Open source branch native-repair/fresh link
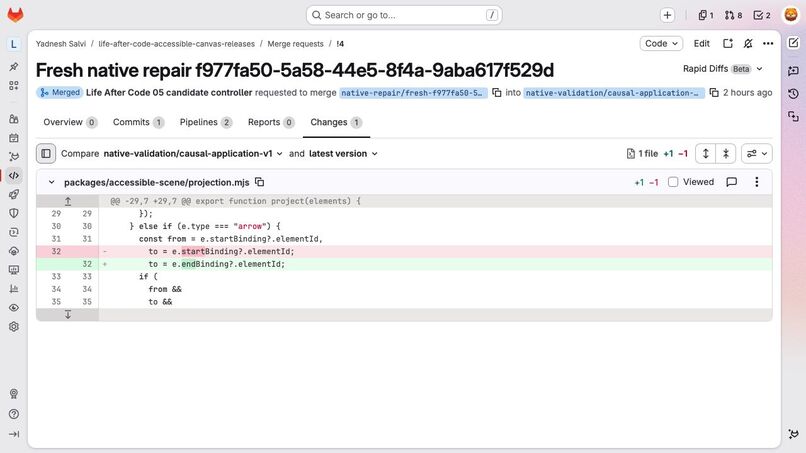806x453 pixels. pyautogui.click(x=412, y=93)
